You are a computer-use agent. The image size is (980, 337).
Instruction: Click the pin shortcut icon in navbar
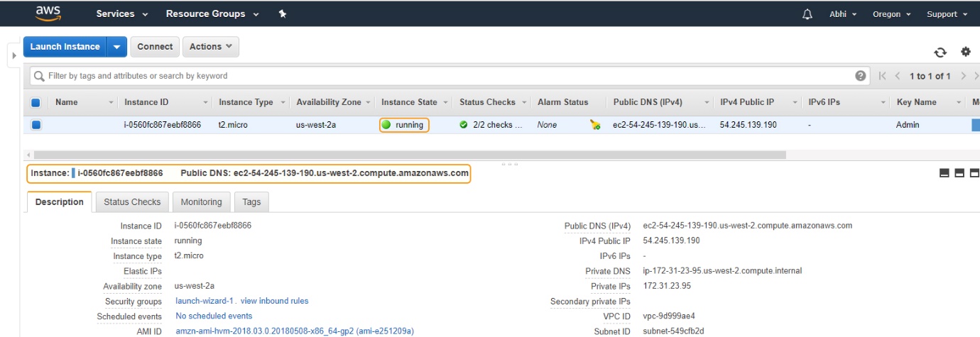pyautogui.click(x=282, y=14)
